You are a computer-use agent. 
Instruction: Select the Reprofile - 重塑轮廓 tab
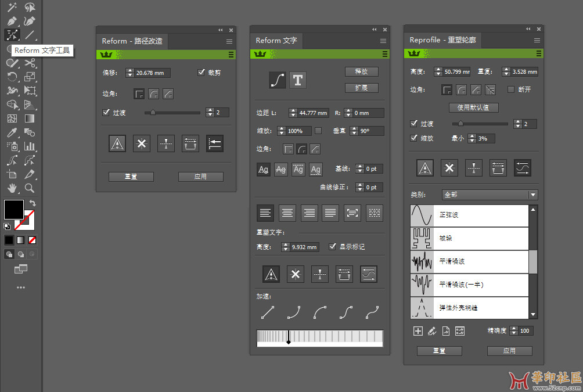click(x=443, y=40)
